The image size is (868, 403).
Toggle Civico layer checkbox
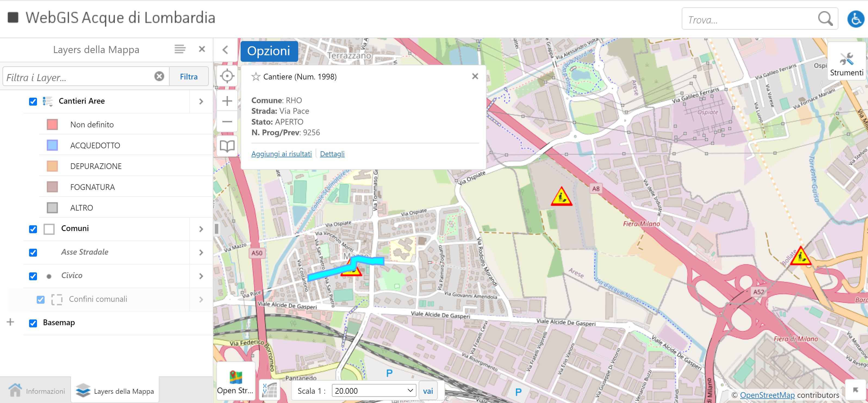coord(33,276)
